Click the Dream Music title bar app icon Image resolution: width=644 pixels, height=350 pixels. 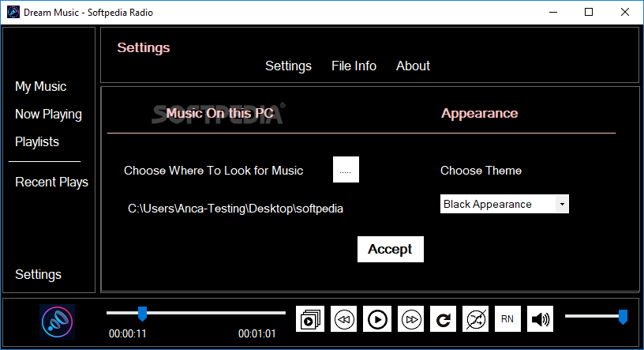(13, 12)
